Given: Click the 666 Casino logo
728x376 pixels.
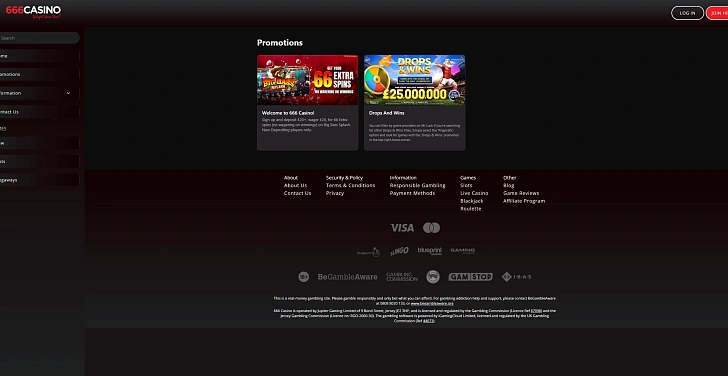Looking at the screenshot, I should pyautogui.click(x=33, y=12).
